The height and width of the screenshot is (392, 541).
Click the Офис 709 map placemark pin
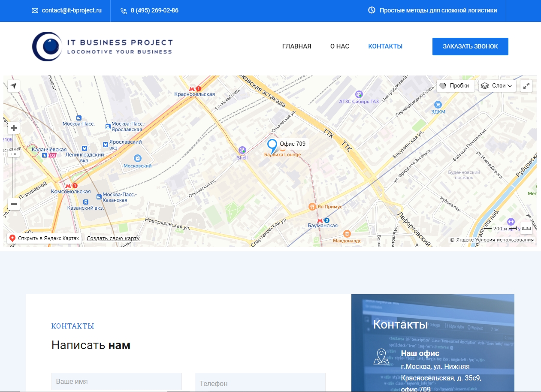click(x=272, y=146)
